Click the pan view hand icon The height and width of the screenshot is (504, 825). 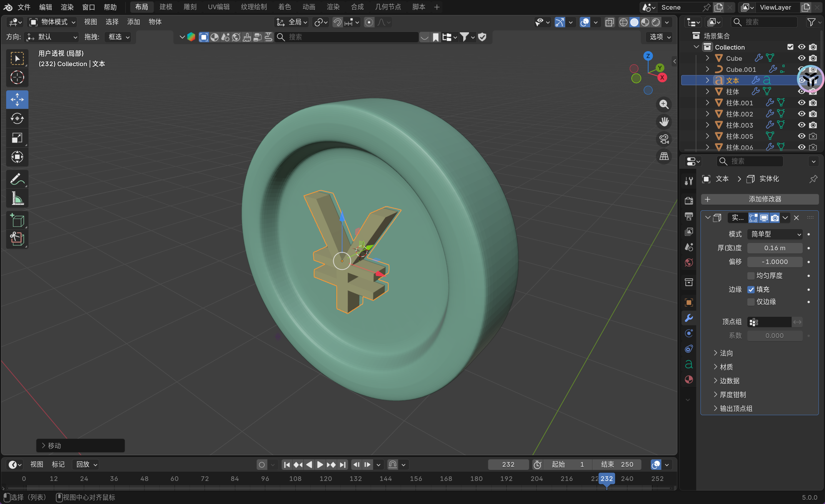click(664, 122)
